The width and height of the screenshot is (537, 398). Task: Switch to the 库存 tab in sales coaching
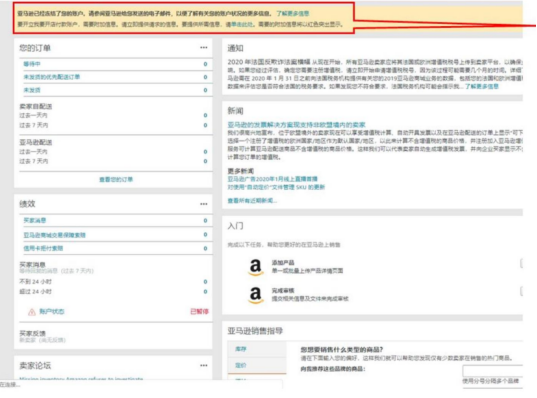[x=257, y=349]
